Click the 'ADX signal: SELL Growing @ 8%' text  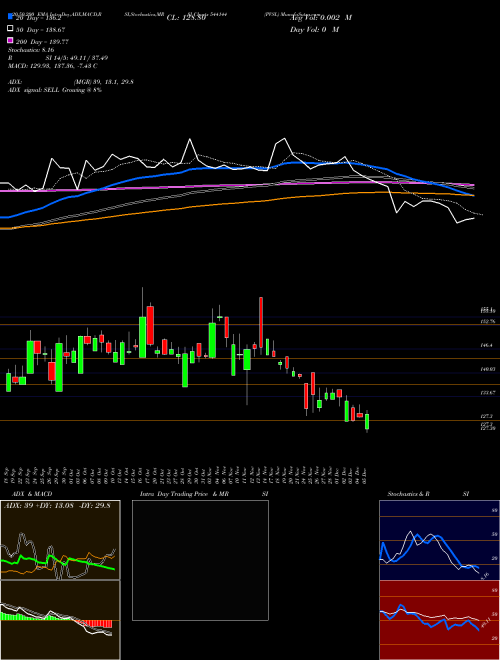tap(55, 90)
